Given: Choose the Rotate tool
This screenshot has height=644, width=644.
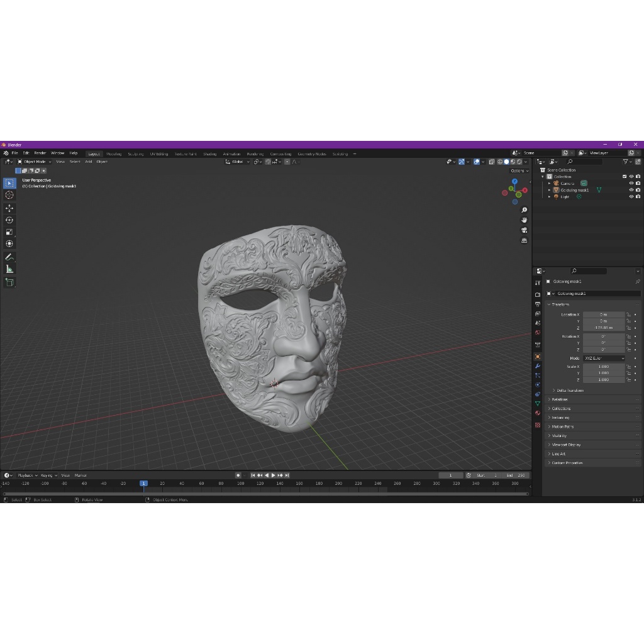Looking at the screenshot, I should 9,220.
